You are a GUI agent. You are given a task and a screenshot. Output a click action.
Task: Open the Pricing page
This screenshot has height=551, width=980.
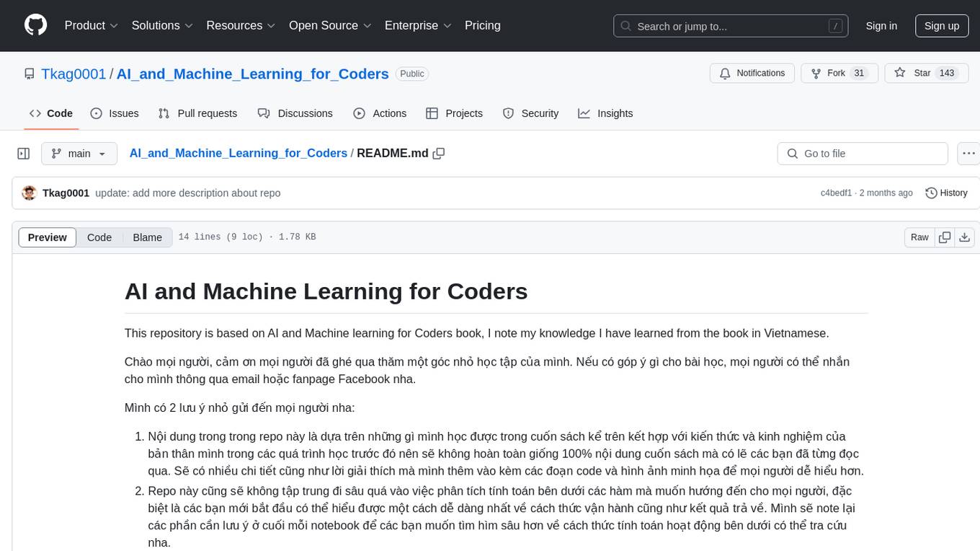pos(483,25)
